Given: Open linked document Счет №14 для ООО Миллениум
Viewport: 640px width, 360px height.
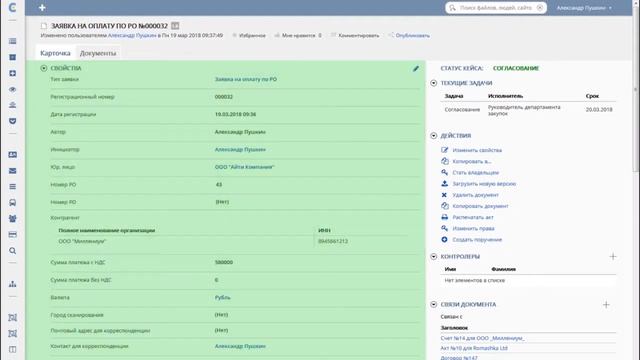Looking at the screenshot, I should (482, 338).
